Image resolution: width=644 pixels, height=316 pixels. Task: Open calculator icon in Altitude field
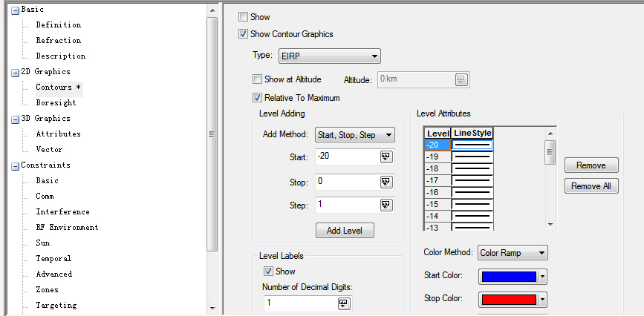pos(461,79)
